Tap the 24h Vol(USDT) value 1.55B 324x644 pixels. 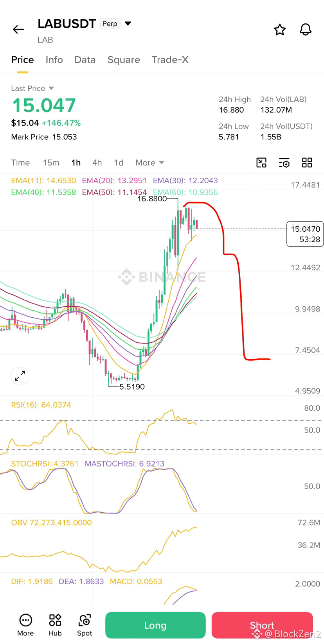[271, 137]
